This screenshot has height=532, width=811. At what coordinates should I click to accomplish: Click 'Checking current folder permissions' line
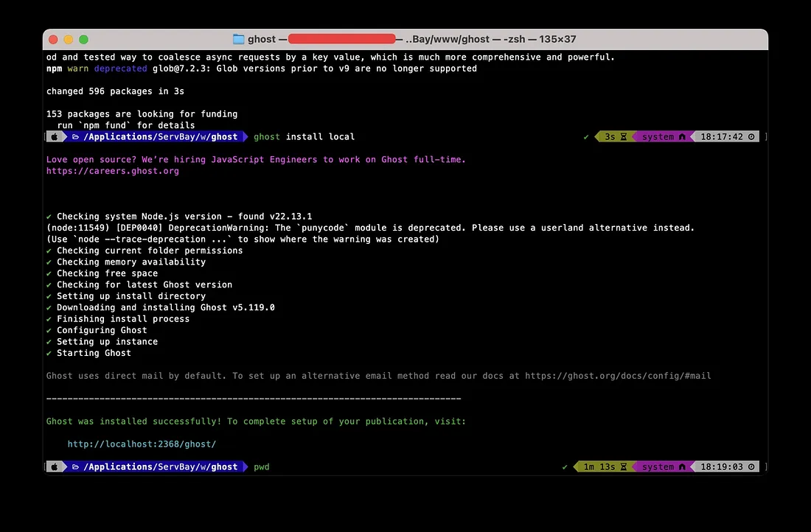point(150,251)
